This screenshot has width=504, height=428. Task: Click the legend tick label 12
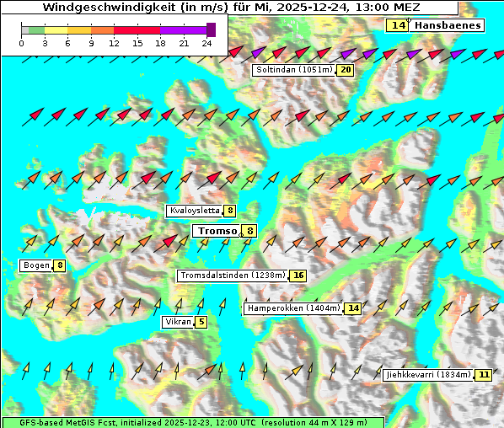click(x=114, y=43)
